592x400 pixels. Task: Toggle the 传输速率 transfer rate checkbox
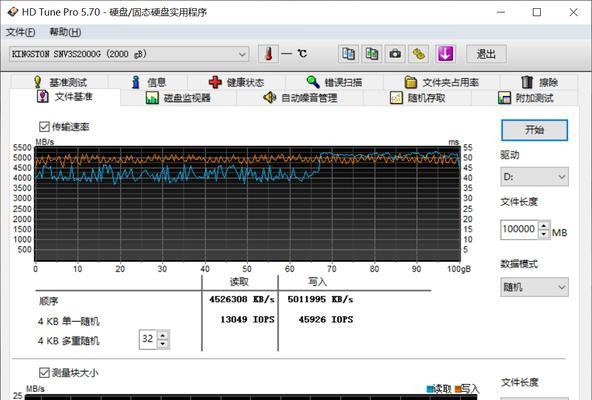point(44,127)
